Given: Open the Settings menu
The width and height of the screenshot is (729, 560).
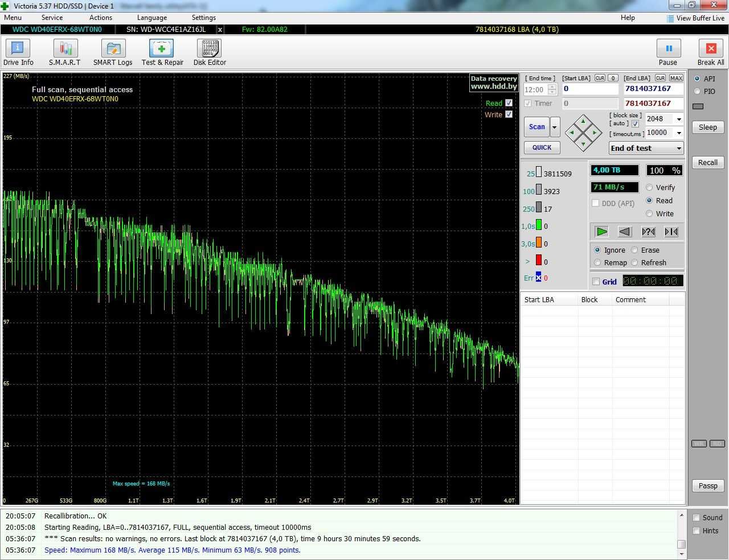Looking at the screenshot, I should [x=204, y=18].
